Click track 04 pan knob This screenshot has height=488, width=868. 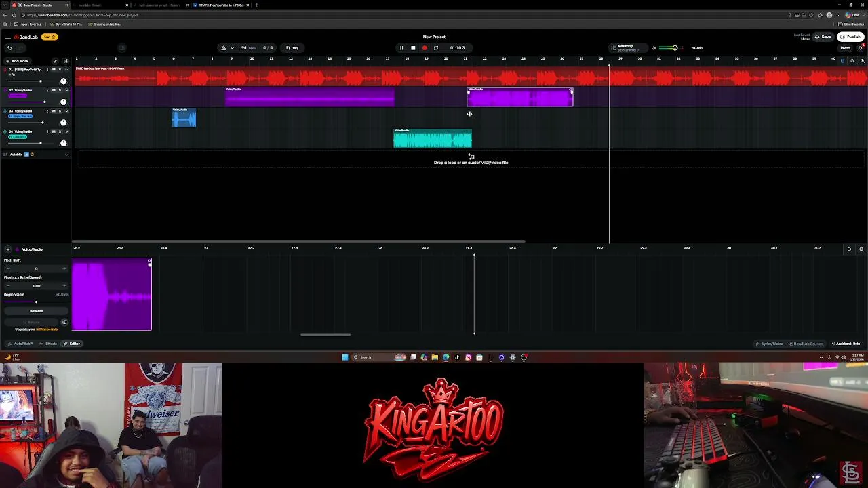pyautogui.click(x=64, y=143)
